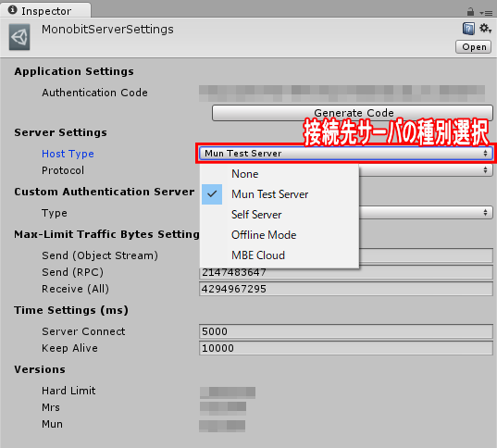Click the Unity asset icon beside MonobitServerSettings
The width and height of the screenshot is (497, 448).
(19, 37)
